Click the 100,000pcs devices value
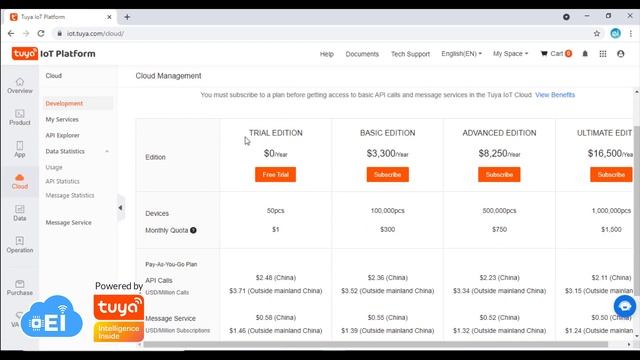 (x=387, y=211)
